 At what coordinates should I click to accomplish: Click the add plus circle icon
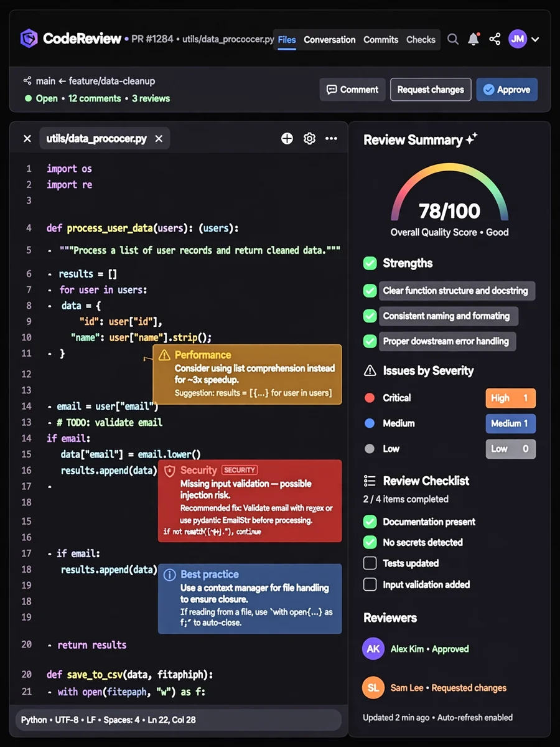click(287, 139)
